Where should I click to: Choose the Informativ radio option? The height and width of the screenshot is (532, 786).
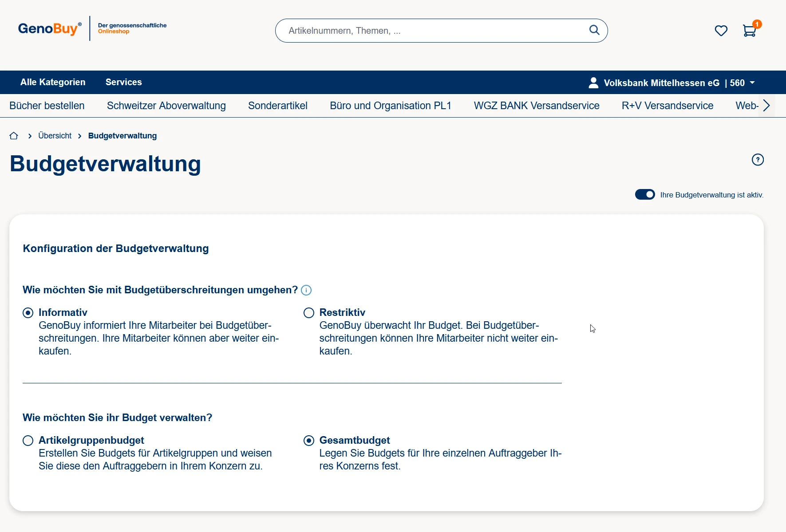coord(28,313)
